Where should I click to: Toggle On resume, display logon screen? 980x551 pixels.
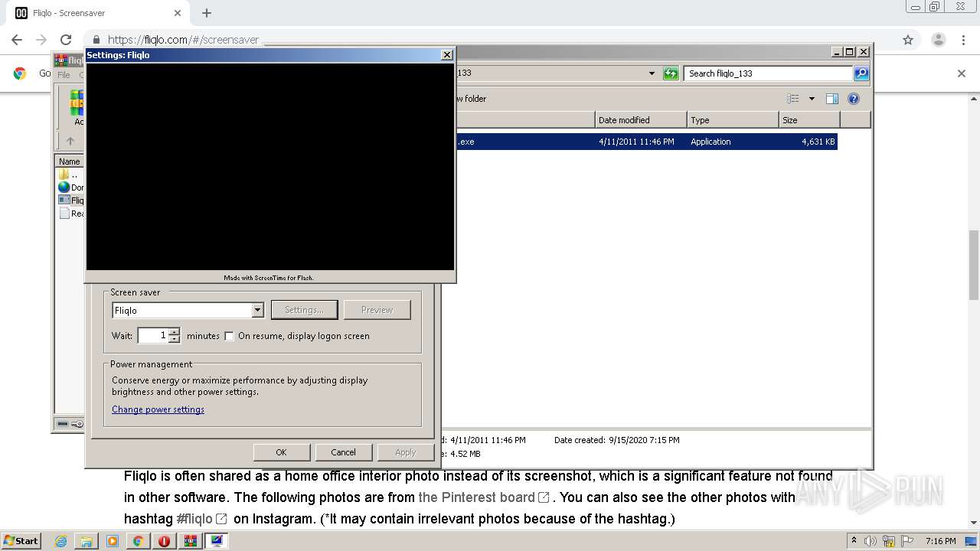coord(229,336)
